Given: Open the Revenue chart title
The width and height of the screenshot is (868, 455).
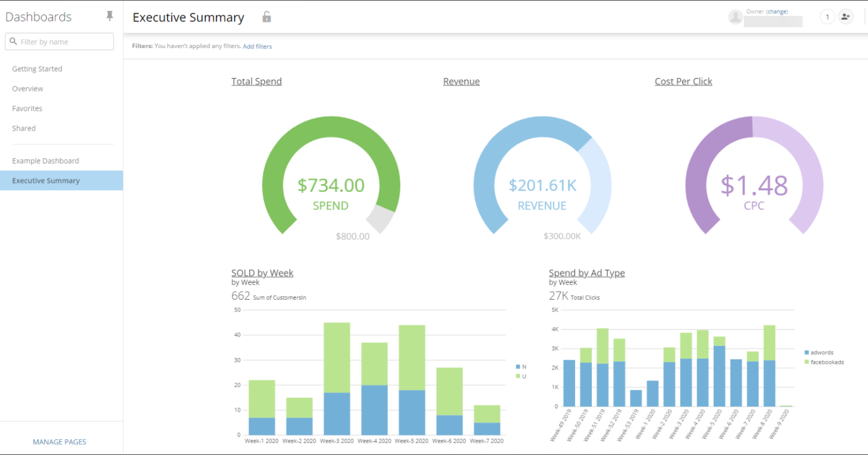Looking at the screenshot, I should click(x=461, y=81).
